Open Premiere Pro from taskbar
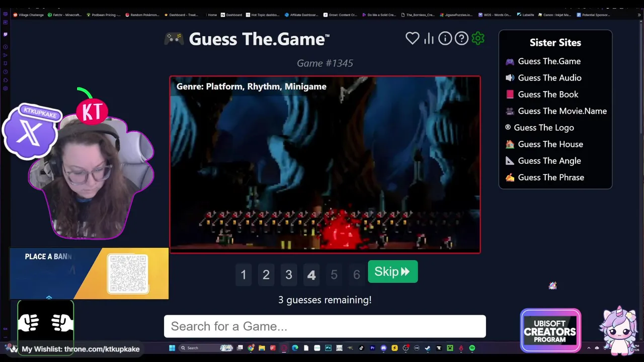Screen dimensions: 644x362 pos(372,348)
